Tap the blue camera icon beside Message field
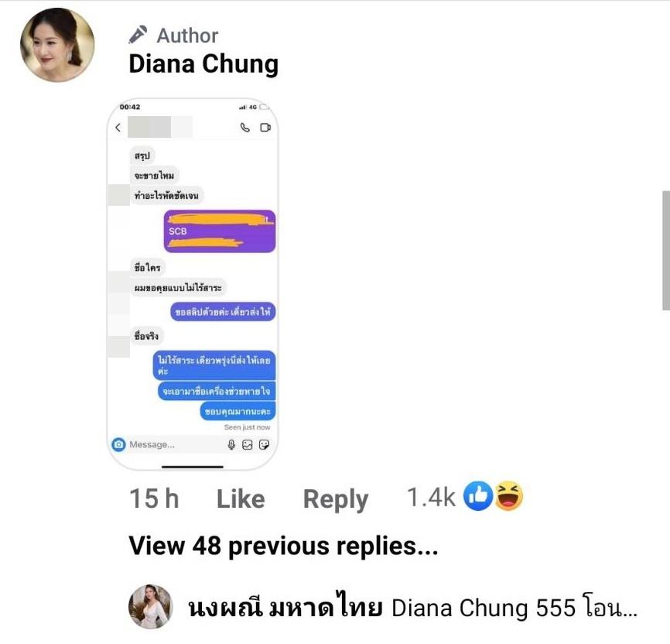The width and height of the screenshot is (670, 644). pyautogui.click(x=118, y=445)
